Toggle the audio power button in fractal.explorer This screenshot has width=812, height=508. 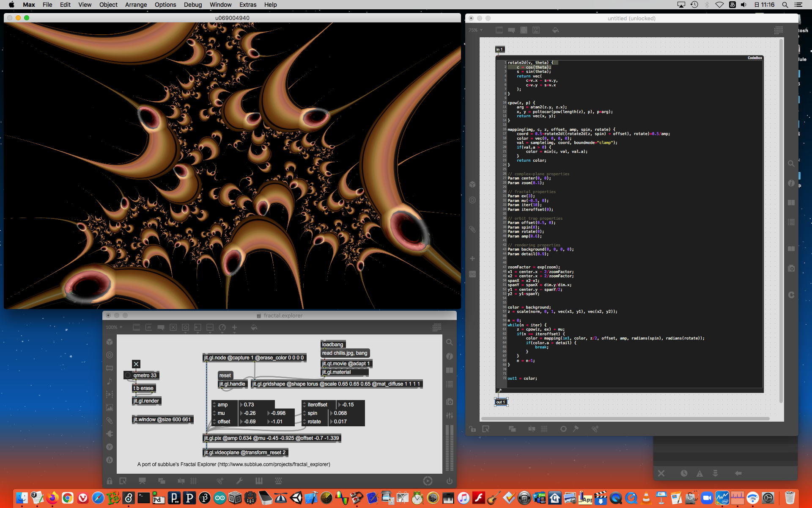449,481
